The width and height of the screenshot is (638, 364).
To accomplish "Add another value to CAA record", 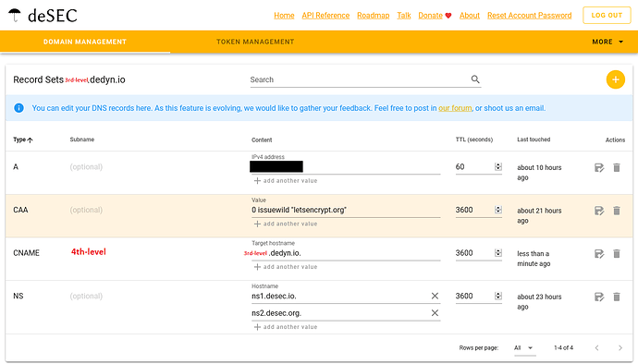I will pyautogui.click(x=286, y=224).
